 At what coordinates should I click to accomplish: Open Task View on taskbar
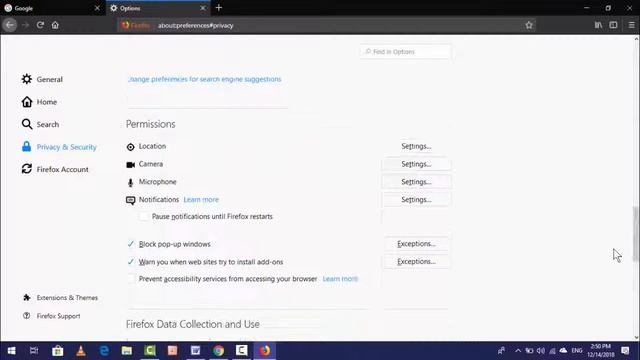click(x=34, y=351)
